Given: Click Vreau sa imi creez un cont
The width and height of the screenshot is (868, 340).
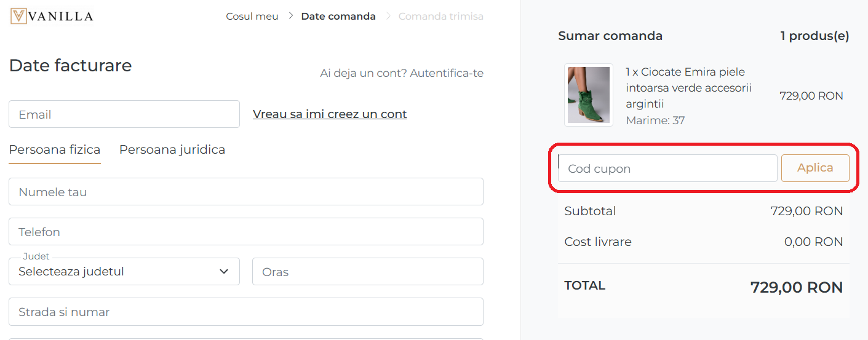Looking at the screenshot, I should (x=330, y=114).
